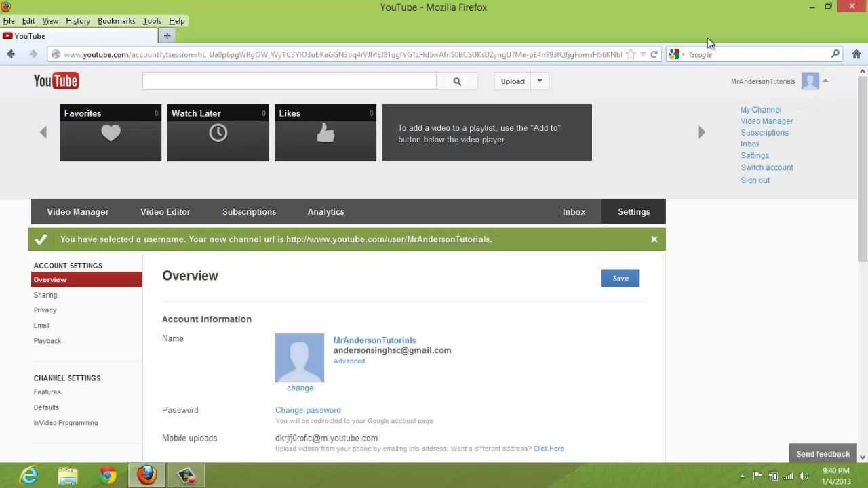Click the Firefox back navigation arrow
The width and height of the screenshot is (868, 488).
11,54
